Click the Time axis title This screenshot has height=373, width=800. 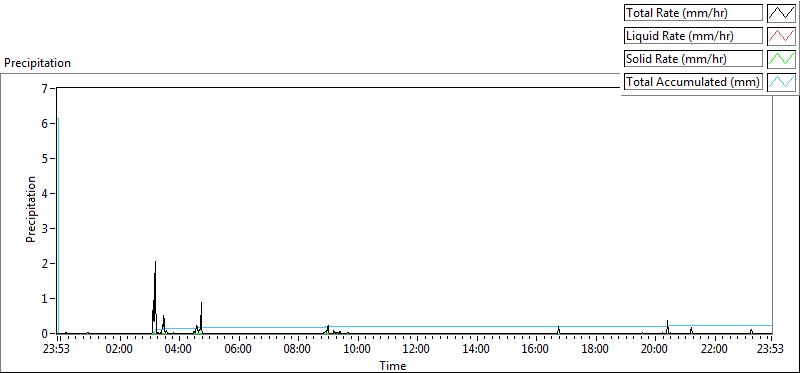(393, 365)
